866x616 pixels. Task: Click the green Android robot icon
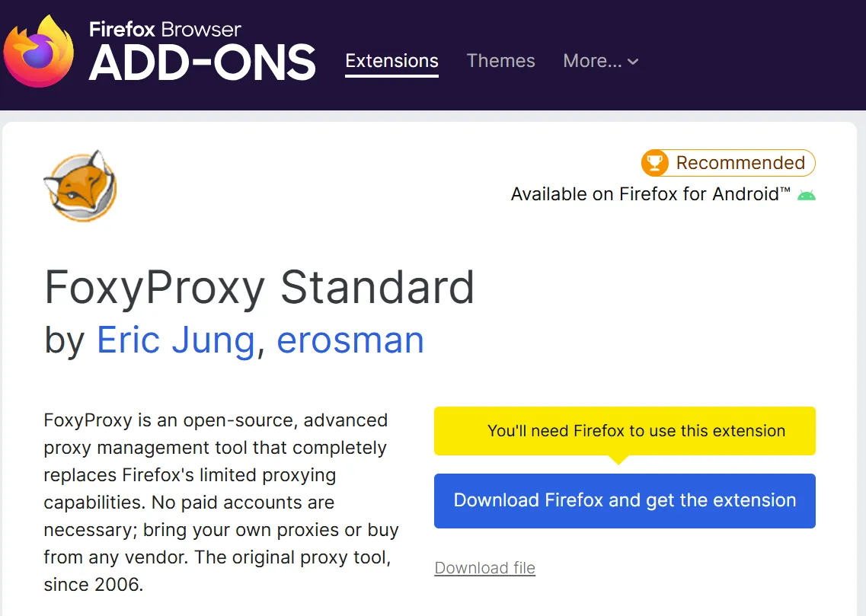click(x=807, y=195)
